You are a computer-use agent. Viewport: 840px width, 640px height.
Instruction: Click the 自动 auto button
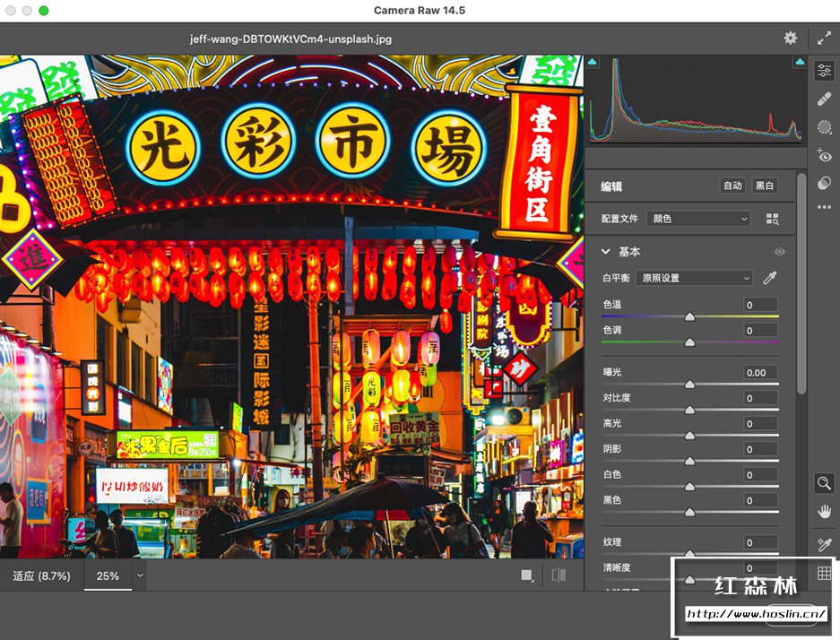[x=732, y=186]
